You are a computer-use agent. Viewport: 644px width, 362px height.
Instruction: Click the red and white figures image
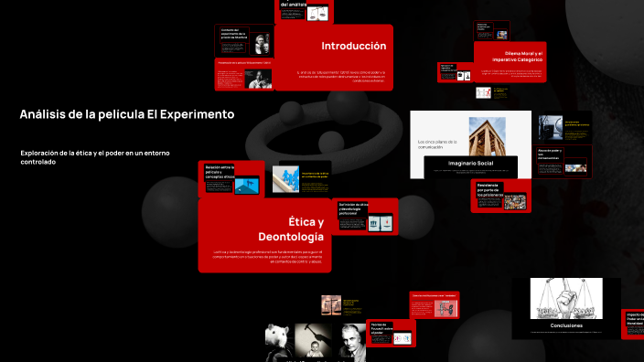[x=483, y=92]
